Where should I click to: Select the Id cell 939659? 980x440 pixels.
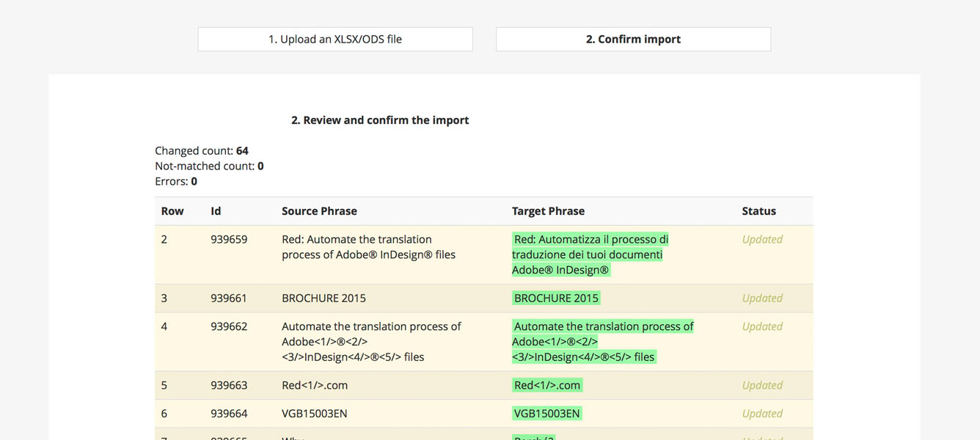(229, 240)
